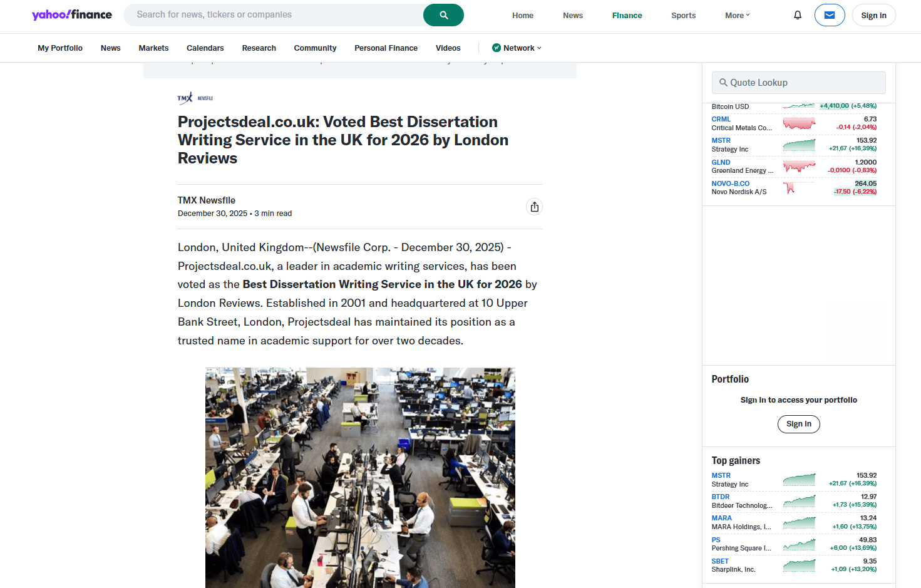Open Markets menu
The height and width of the screenshot is (588, 921).
tap(153, 48)
